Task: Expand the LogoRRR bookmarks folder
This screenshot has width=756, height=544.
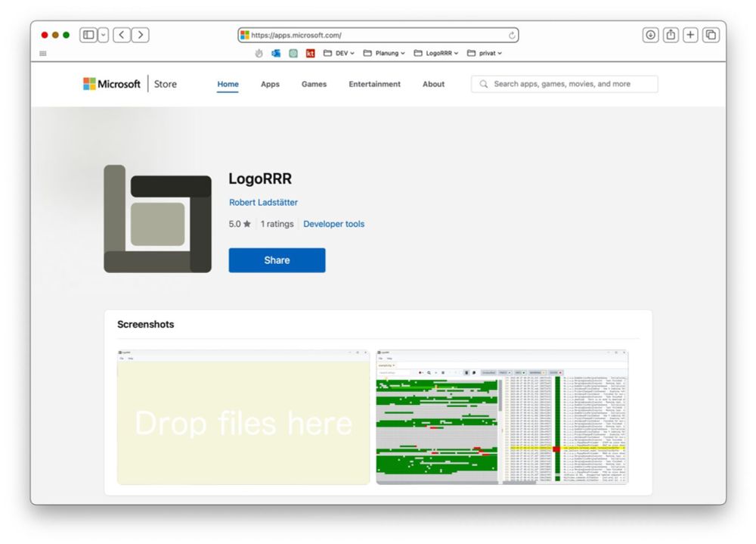Action: (x=436, y=53)
